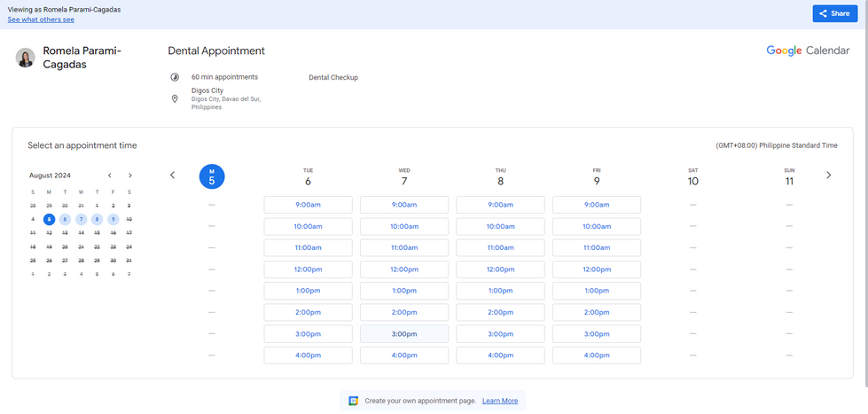Book Wednesday 2:00pm slot
This screenshot has height=414, width=868.
(x=404, y=312)
